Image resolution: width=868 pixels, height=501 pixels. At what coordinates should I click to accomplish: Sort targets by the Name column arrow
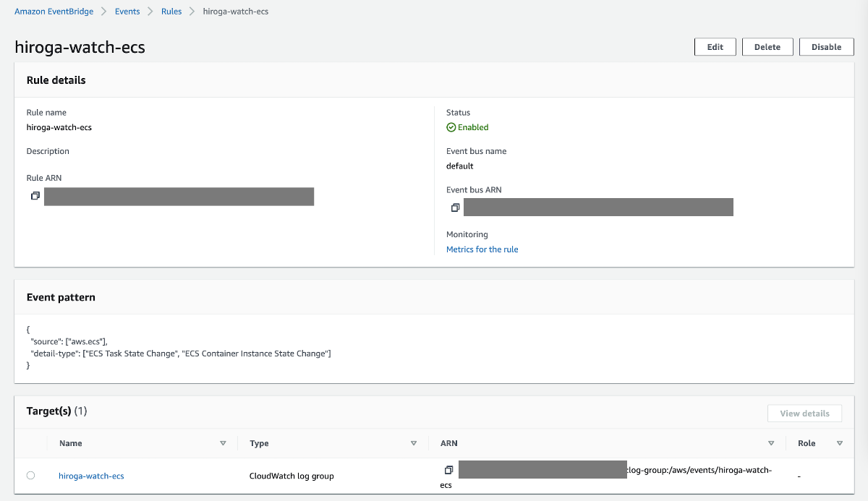click(223, 443)
